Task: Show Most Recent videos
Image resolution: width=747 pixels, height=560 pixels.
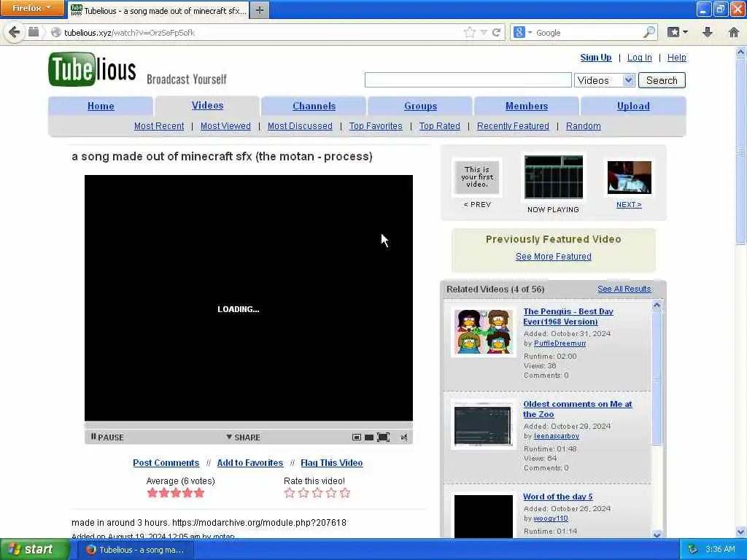Action: (158, 126)
